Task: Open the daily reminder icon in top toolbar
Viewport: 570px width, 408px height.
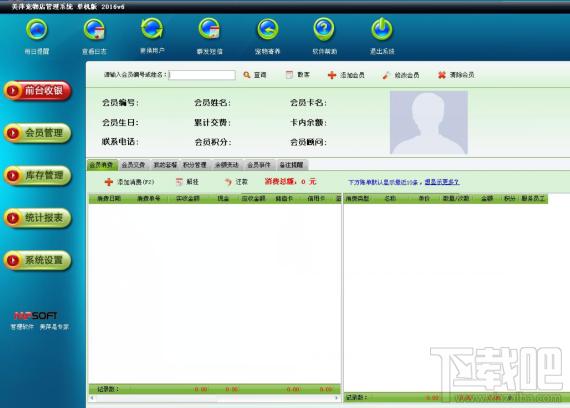Action: tap(37, 30)
